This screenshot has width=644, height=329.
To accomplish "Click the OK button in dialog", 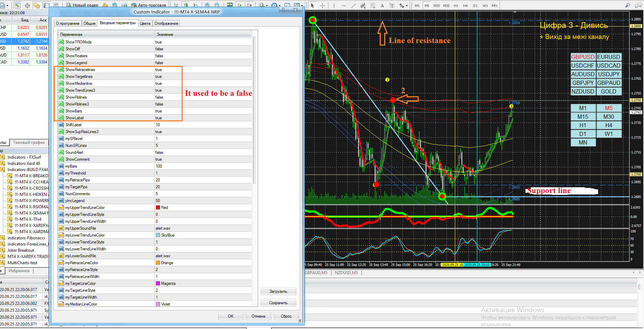I will [231, 316].
